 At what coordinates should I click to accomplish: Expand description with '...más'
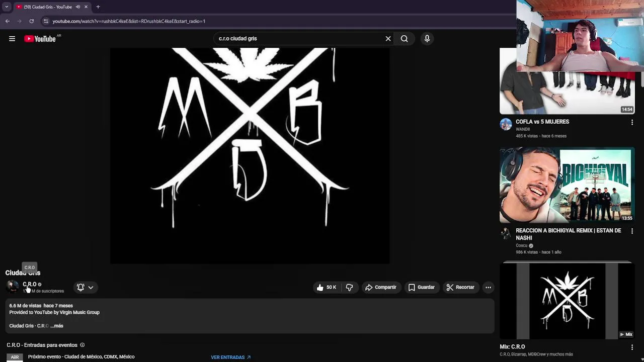(57, 326)
